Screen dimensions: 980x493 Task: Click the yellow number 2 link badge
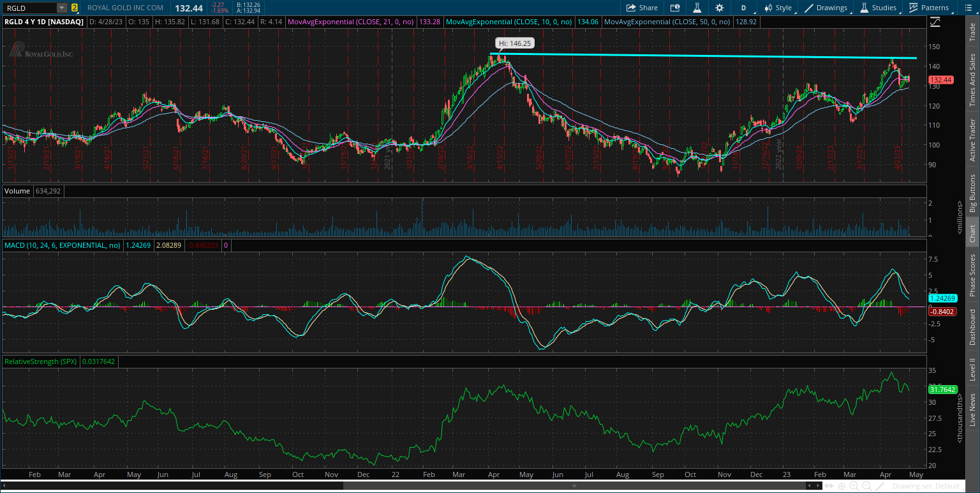point(75,8)
